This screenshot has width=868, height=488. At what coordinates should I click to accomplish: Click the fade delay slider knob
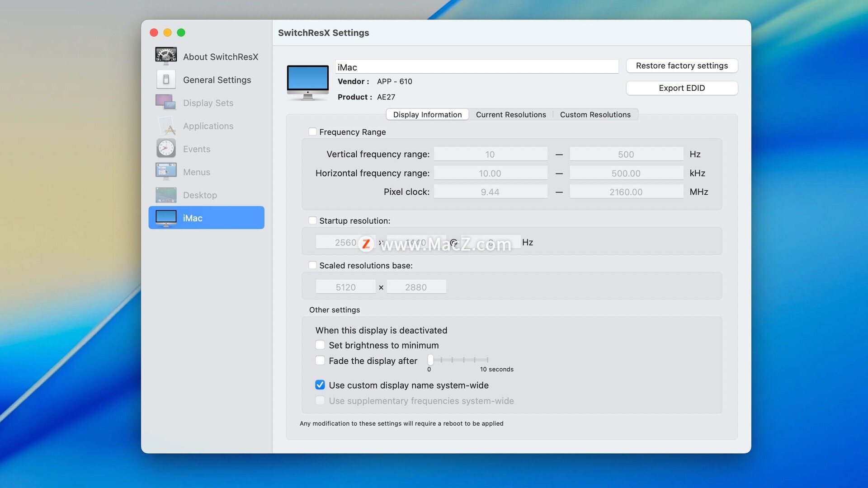click(430, 360)
